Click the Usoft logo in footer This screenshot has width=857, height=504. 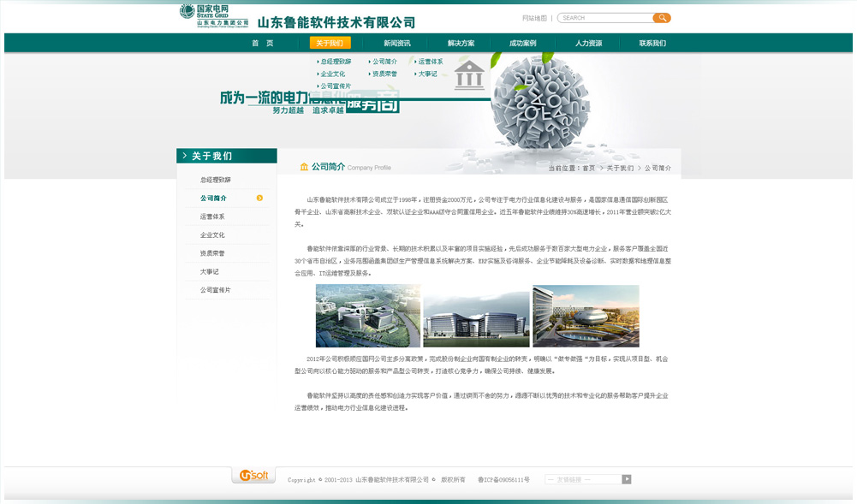pos(253,476)
